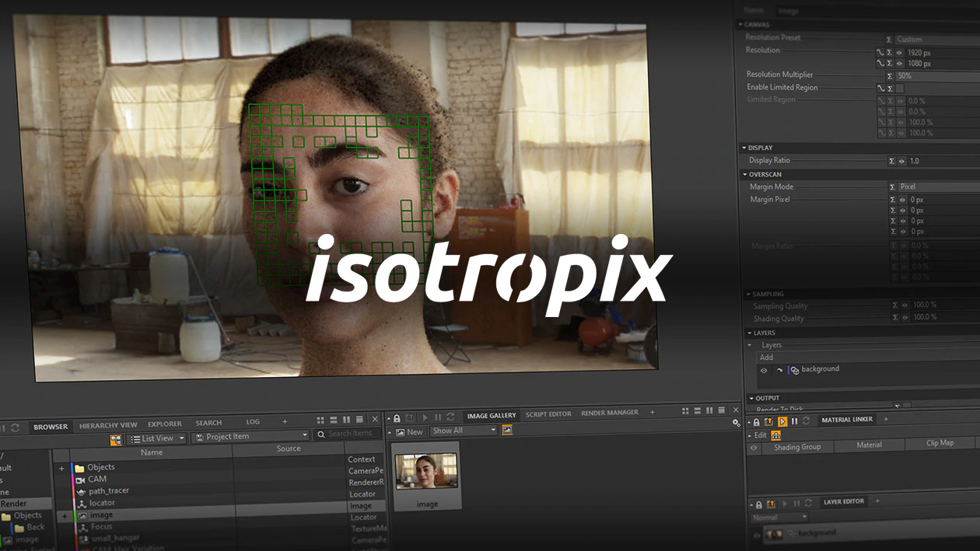
Task: Click the New button in Image Gallery
Action: (410, 432)
